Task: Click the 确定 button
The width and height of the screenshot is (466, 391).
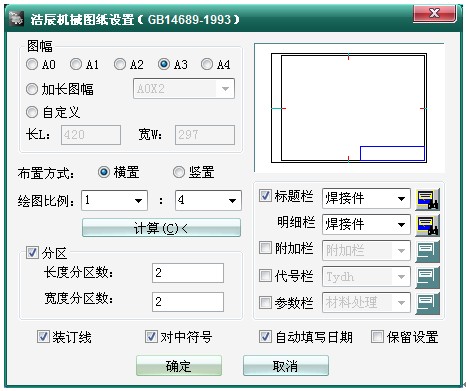Action: coord(179,366)
